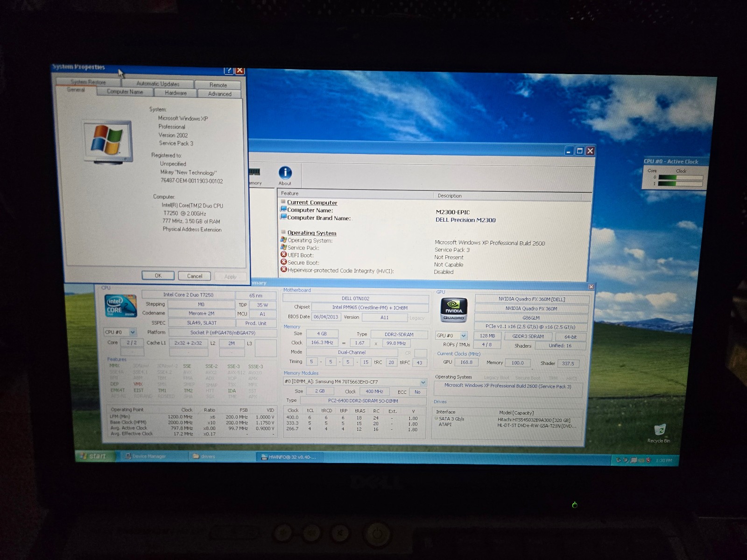Click the DELL Precision M2300 value

pyautogui.click(x=465, y=220)
